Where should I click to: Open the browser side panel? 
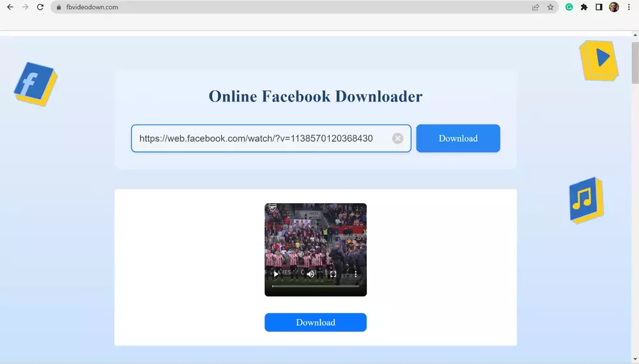[599, 7]
